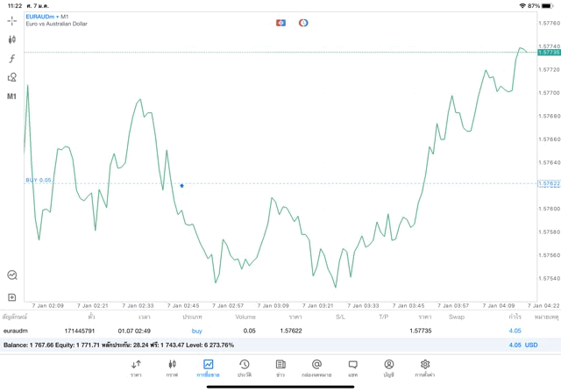Open the indicators function icon
561x392 pixels.
click(x=11, y=59)
